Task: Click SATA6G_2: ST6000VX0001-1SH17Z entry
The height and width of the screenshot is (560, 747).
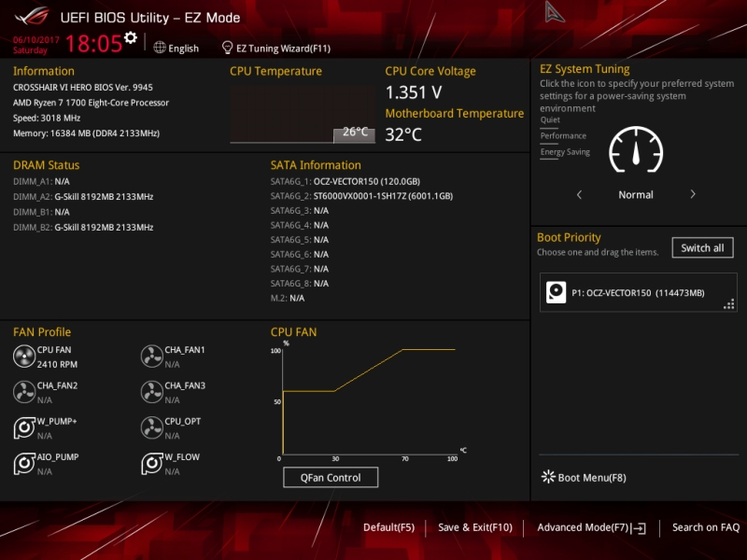Action: pyautogui.click(x=361, y=196)
